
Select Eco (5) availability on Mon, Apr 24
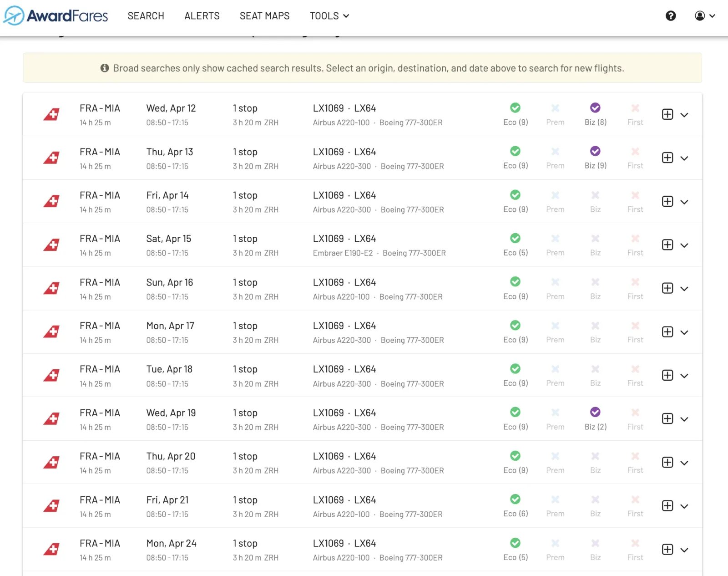click(516, 550)
